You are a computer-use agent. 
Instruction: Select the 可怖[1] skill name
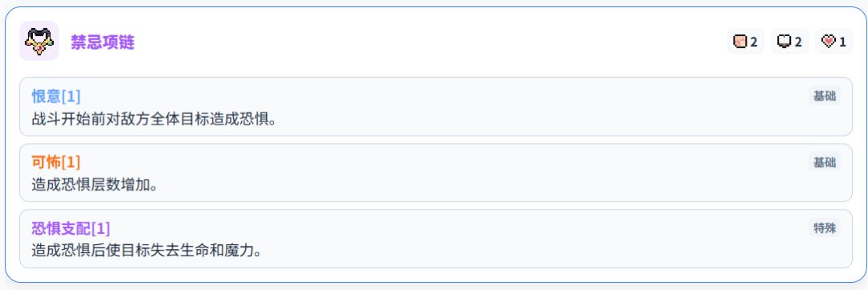56,162
